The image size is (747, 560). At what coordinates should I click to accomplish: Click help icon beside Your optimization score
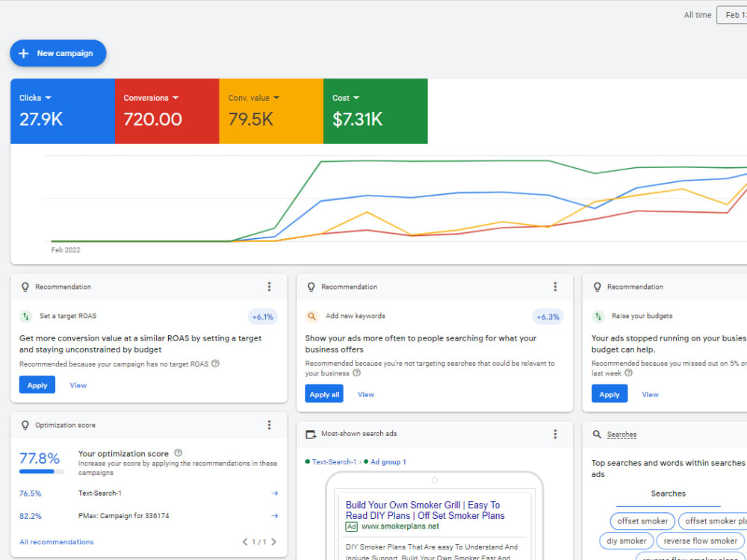179,453
